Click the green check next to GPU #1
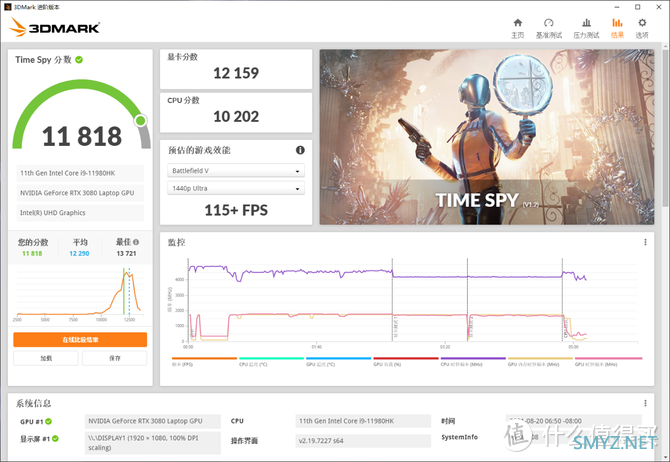Screen dimensions: 670x462 point(48,421)
